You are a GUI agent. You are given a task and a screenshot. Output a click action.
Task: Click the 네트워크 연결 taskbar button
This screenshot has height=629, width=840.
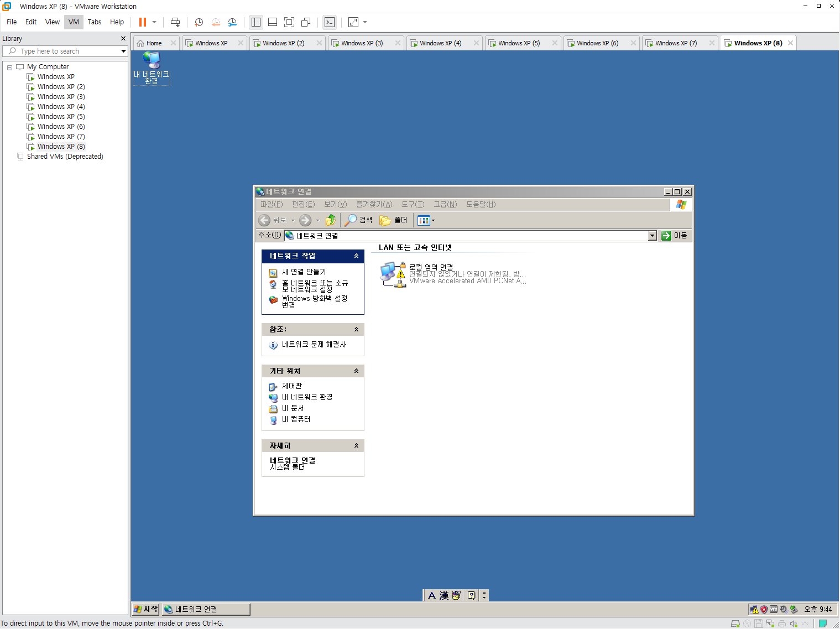(206, 609)
